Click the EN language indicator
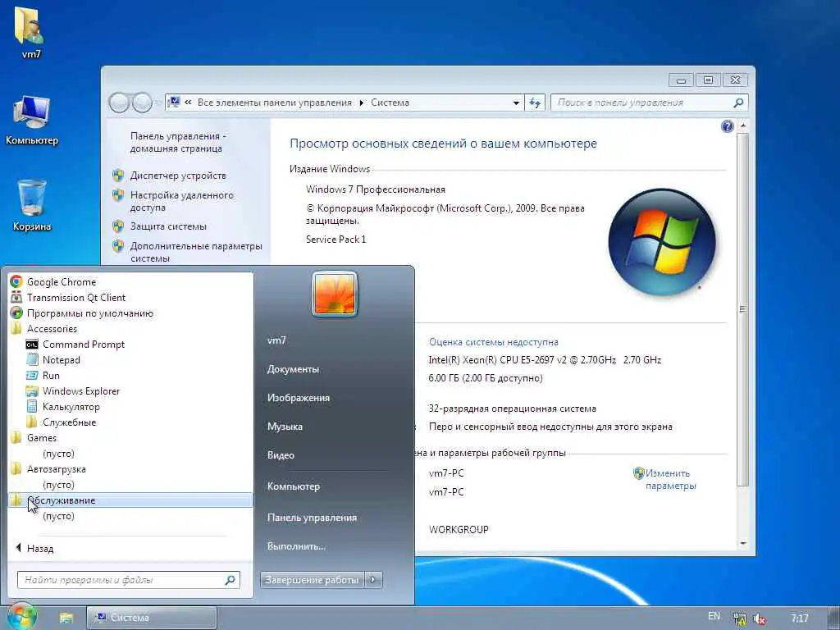Image resolution: width=840 pixels, height=630 pixels. click(714, 617)
